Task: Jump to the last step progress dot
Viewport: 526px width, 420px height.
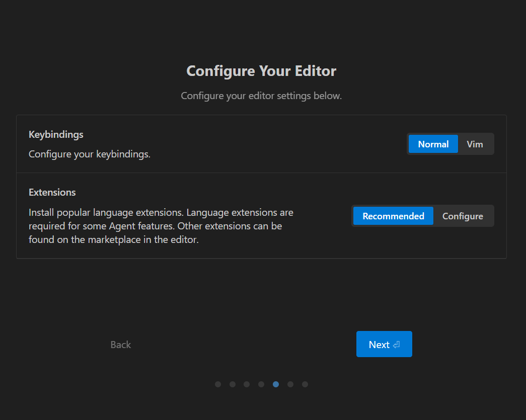Action: point(305,384)
